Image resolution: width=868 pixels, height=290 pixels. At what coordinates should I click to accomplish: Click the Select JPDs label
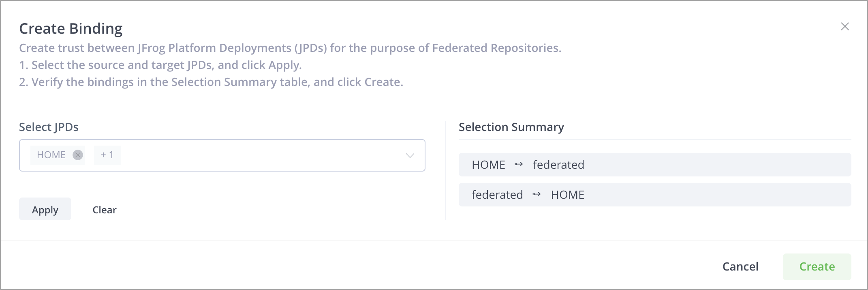point(49,127)
